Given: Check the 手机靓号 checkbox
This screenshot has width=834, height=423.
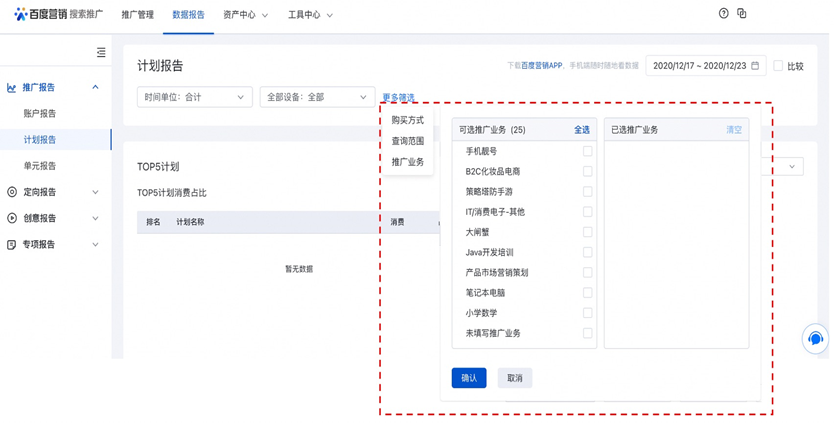Looking at the screenshot, I should (x=587, y=151).
